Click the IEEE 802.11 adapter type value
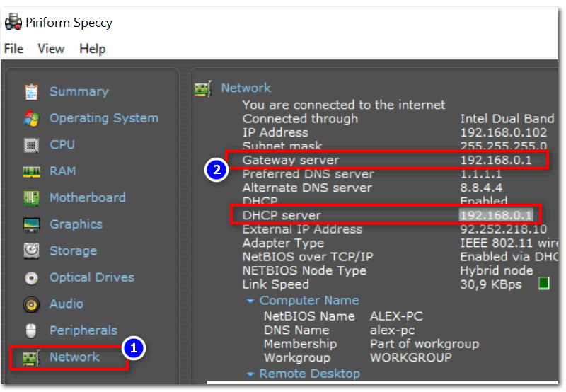This screenshot has width=566, height=392. click(x=509, y=243)
